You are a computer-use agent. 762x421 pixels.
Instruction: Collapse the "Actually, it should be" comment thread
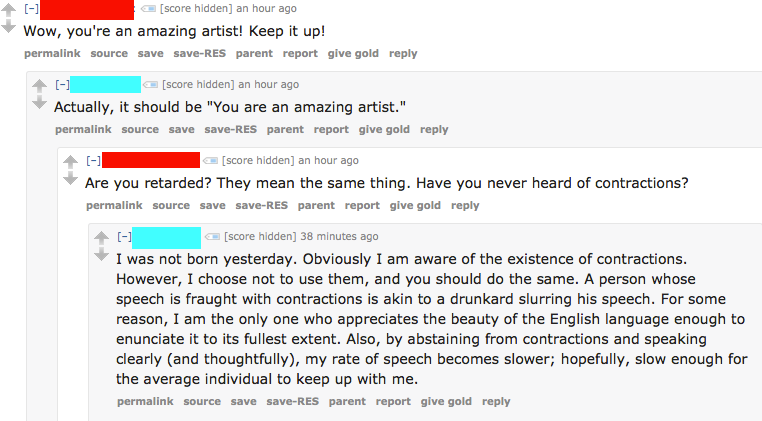pyautogui.click(x=62, y=85)
